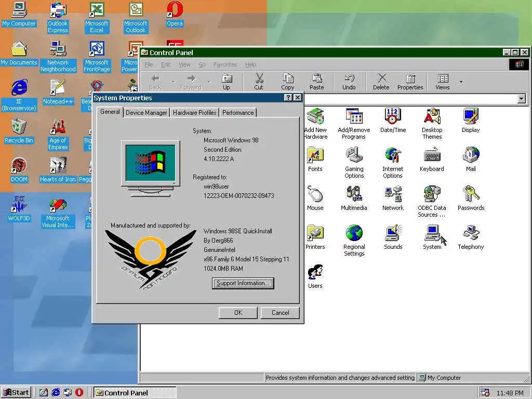Select the Regional Settings globe icon

(x=354, y=241)
